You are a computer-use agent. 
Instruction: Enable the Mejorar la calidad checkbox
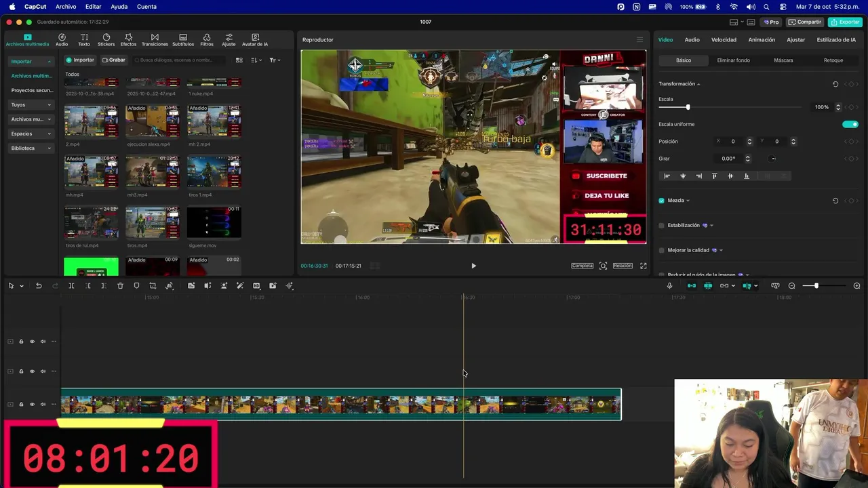click(662, 250)
